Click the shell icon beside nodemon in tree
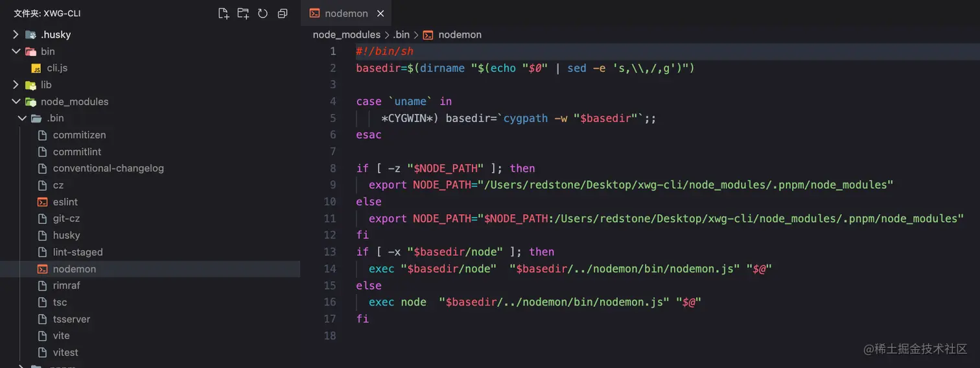The width and height of the screenshot is (980, 368). (43, 269)
